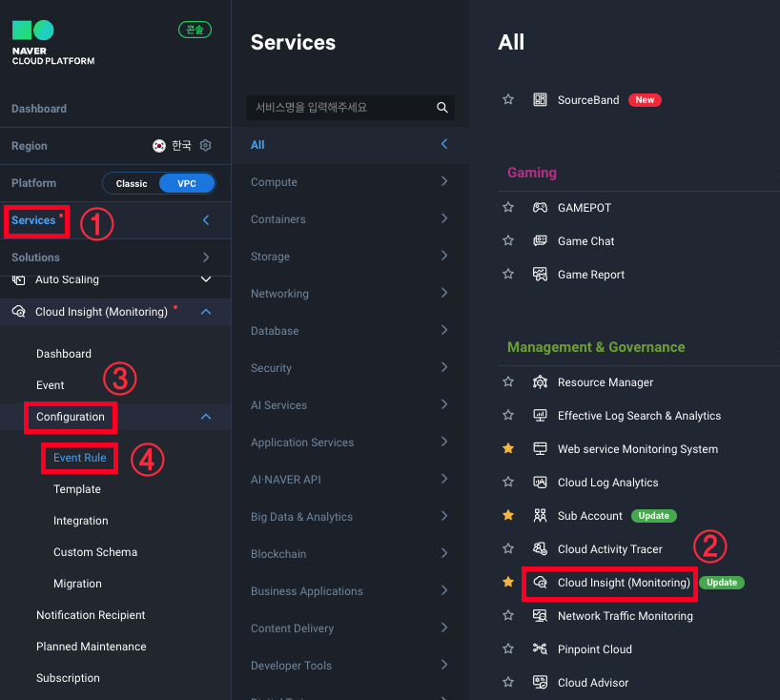This screenshot has height=700, width=780.
Task: Open the Event Rule page
Action: point(79,458)
